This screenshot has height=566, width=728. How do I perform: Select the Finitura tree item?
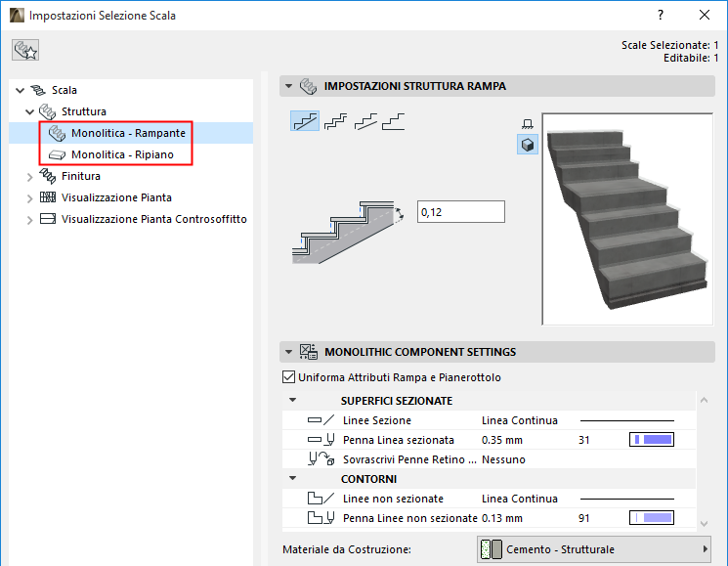81,176
